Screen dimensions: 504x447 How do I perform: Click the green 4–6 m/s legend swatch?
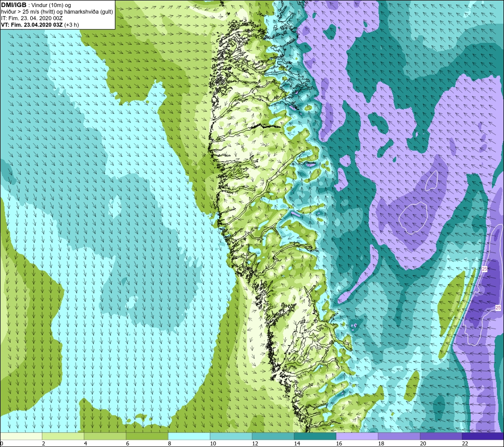point(105,436)
